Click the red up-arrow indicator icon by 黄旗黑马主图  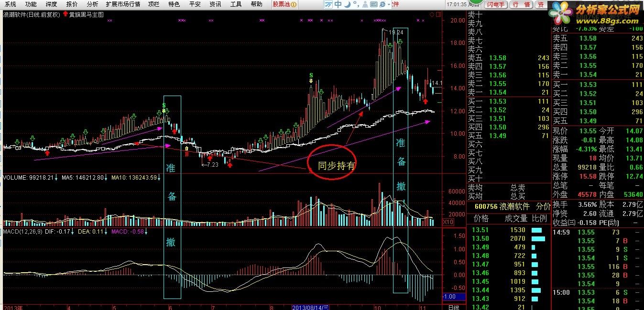tap(65, 14)
